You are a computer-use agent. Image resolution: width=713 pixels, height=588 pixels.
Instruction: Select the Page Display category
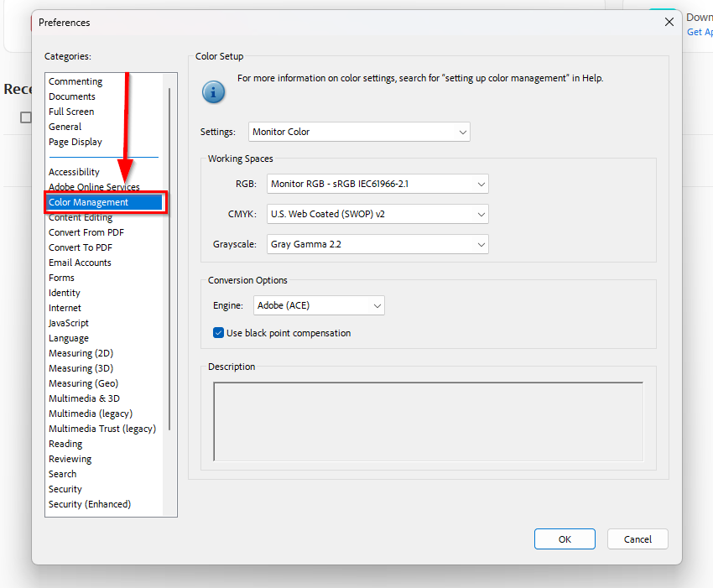75,142
